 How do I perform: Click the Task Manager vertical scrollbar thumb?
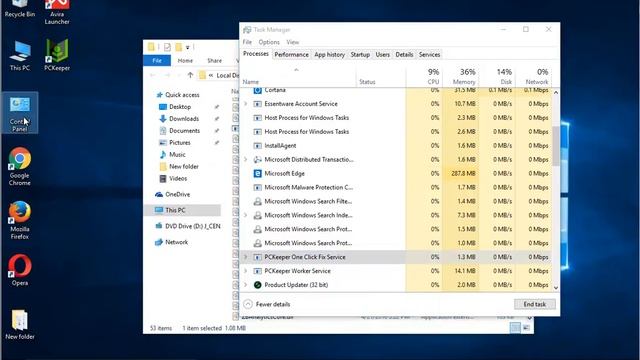[x=556, y=146]
